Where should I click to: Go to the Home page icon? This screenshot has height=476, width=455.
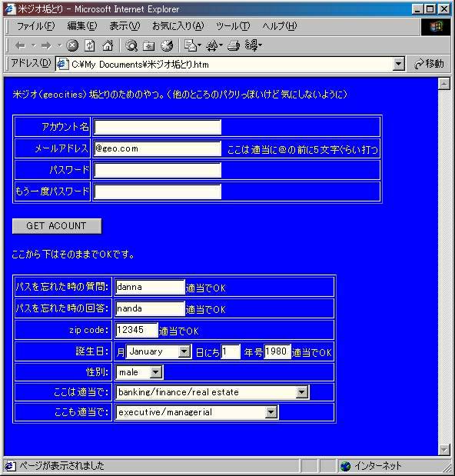click(108, 46)
